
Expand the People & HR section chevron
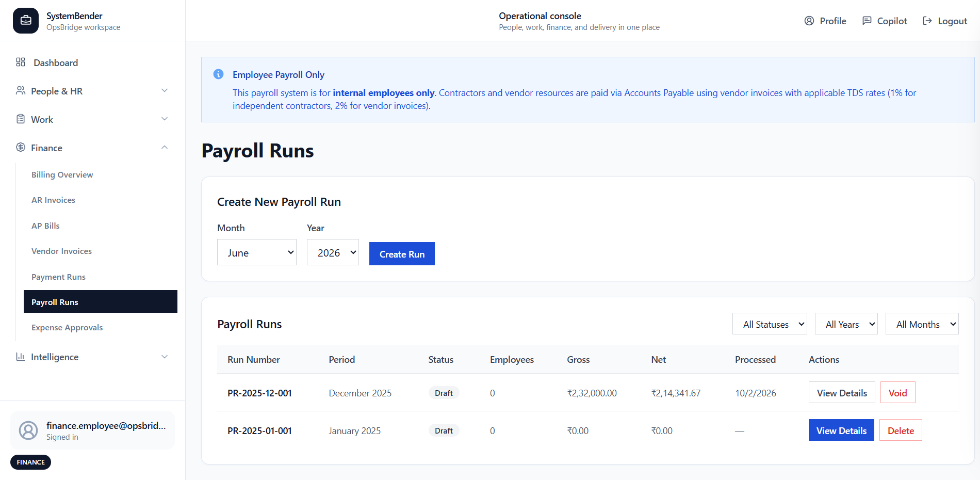(x=165, y=90)
